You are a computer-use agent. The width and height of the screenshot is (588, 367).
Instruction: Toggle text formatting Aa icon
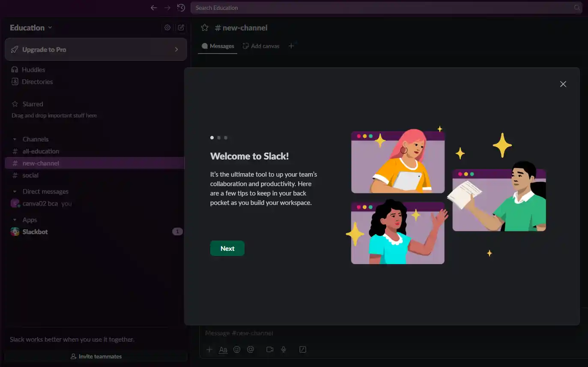pyautogui.click(x=223, y=349)
